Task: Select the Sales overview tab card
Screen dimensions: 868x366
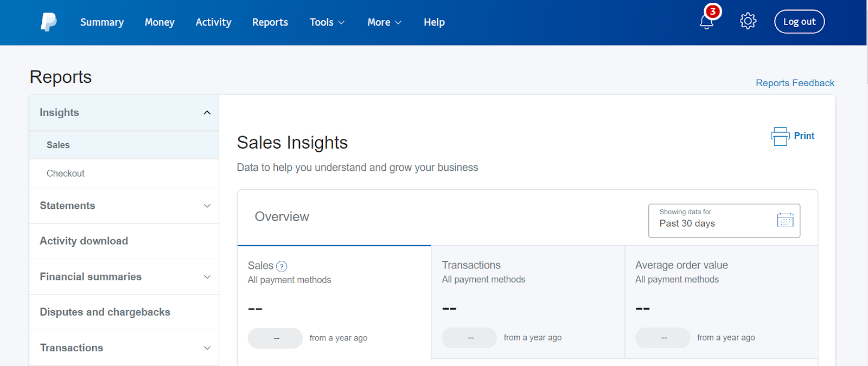Action: click(334, 302)
